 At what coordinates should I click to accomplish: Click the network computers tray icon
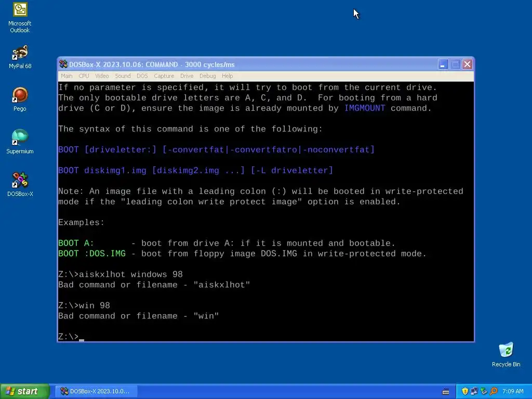474,391
